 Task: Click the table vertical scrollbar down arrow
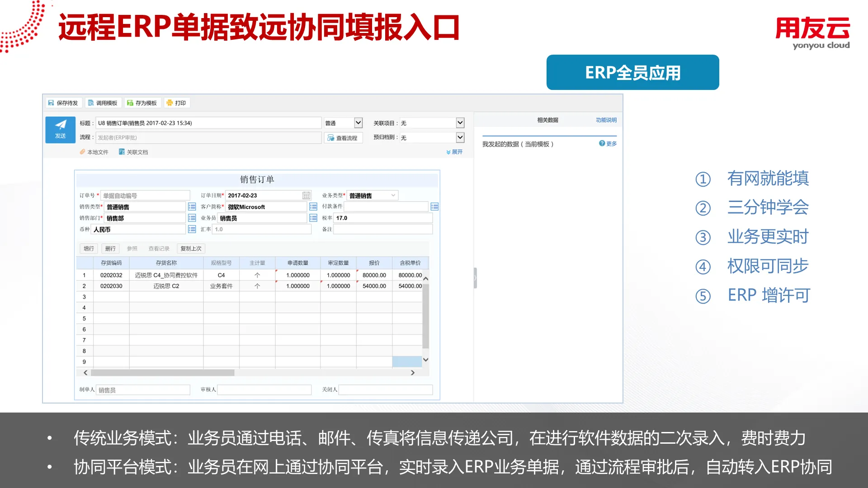425,360
